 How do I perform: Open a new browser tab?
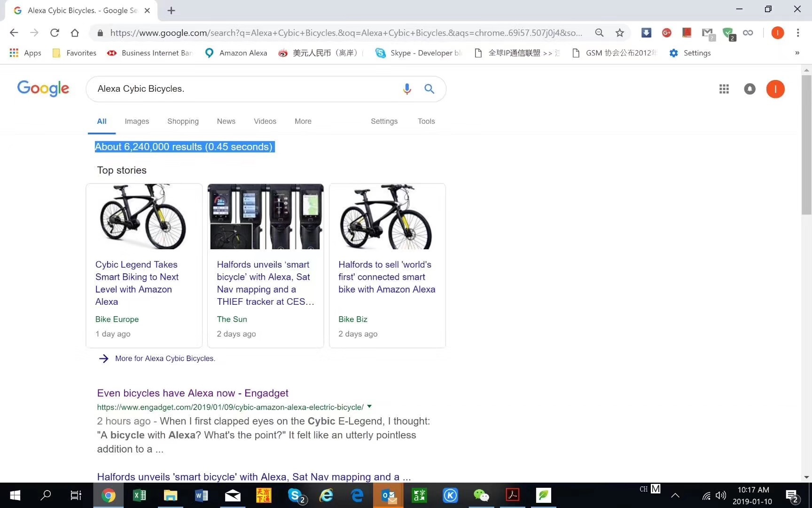pos(172,10)
